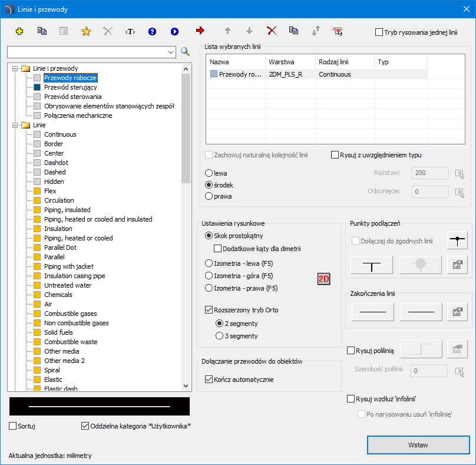Click the red X remove-from-list icon
This screenshot has width=476, height=465.
click(272, 31)
